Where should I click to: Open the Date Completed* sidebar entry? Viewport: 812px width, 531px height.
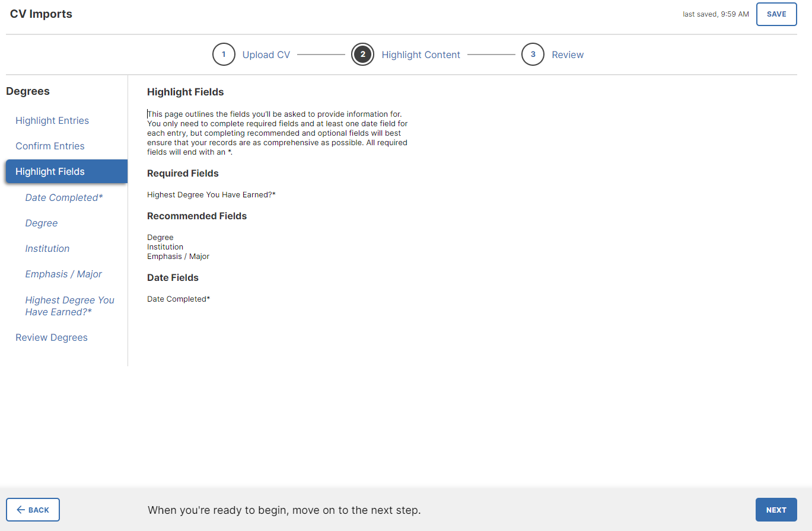[63, 197]
